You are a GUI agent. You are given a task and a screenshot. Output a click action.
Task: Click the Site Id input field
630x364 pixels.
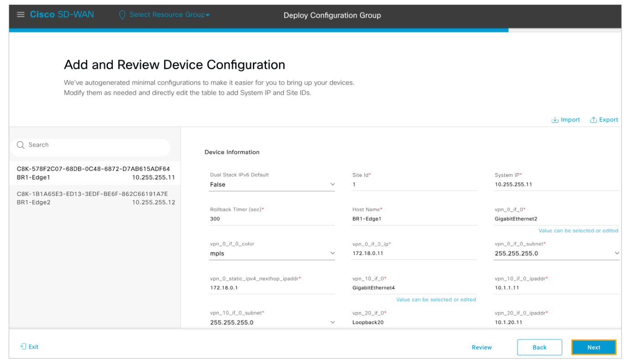(x=414, y=185)
